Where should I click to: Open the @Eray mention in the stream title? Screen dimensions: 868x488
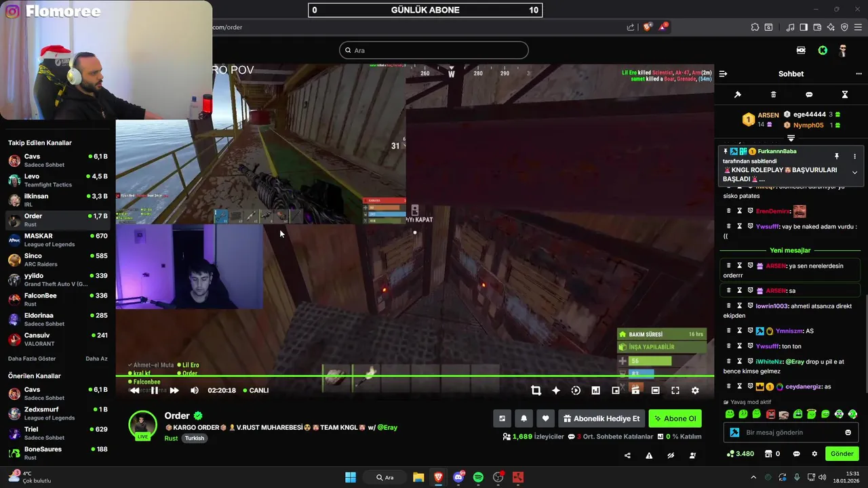coord(387,428)
